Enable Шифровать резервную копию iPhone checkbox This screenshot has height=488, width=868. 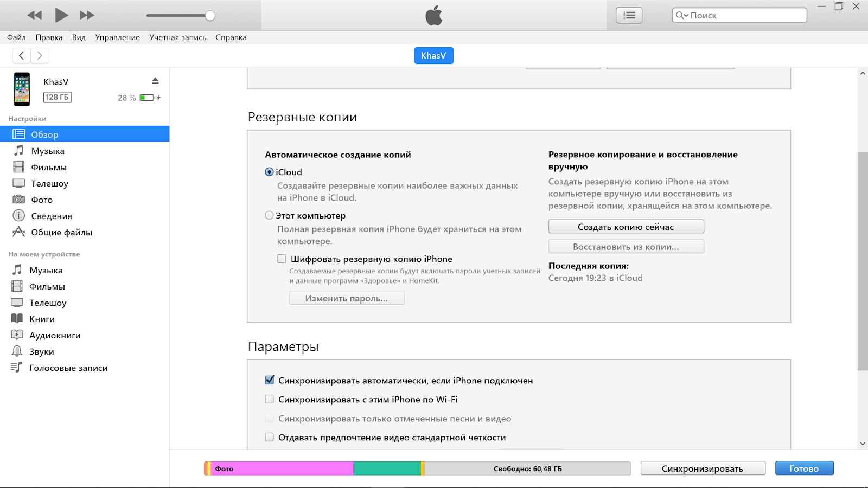[282, 259]
